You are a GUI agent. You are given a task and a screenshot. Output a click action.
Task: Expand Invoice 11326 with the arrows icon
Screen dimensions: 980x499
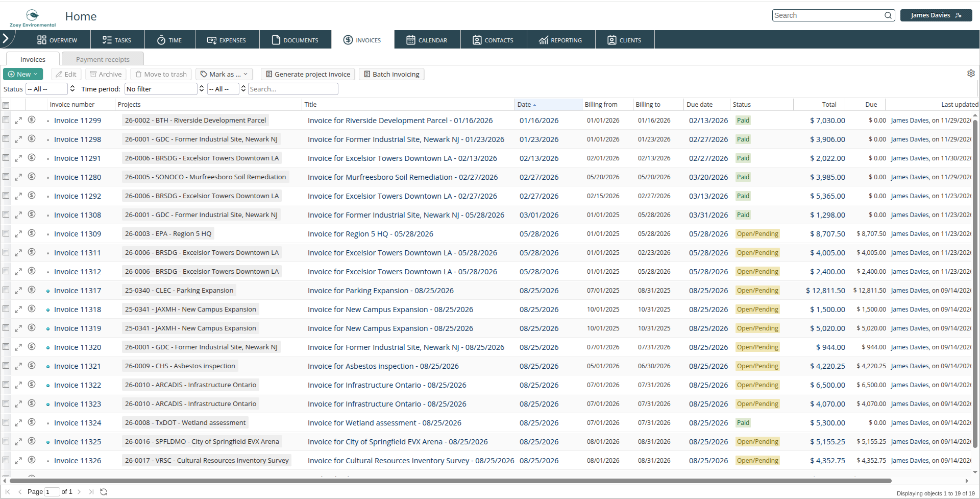18,461
